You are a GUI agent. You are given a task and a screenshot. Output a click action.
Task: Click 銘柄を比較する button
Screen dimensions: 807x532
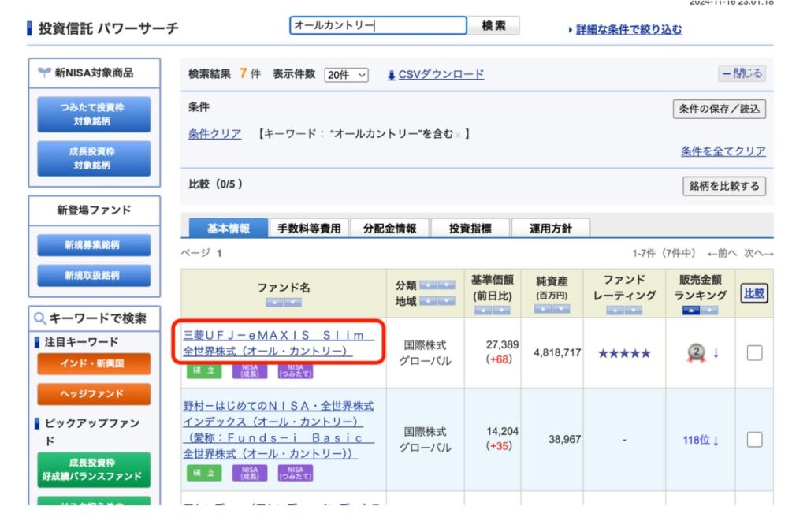point(724,186)
